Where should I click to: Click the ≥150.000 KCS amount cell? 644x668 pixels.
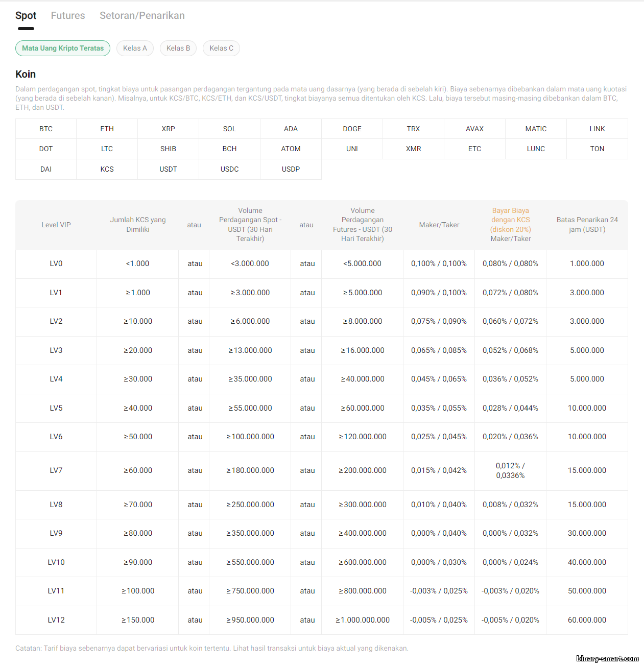pos(138,620)
